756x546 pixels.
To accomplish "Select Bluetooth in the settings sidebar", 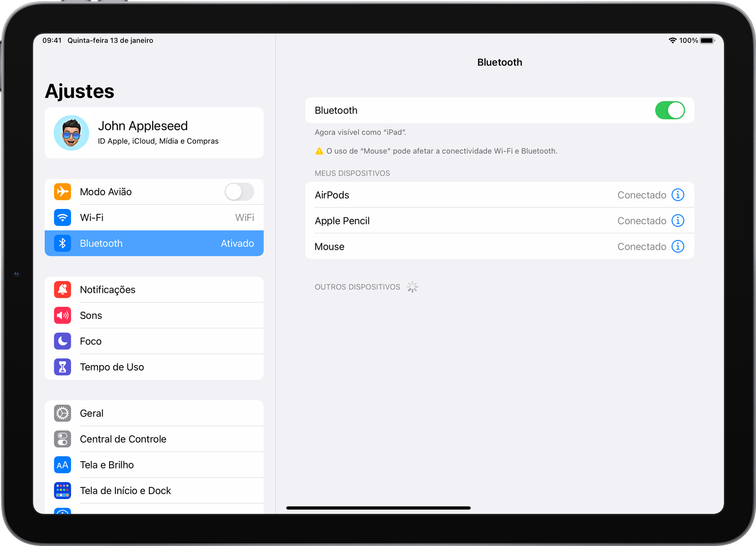I will [154, 243].
